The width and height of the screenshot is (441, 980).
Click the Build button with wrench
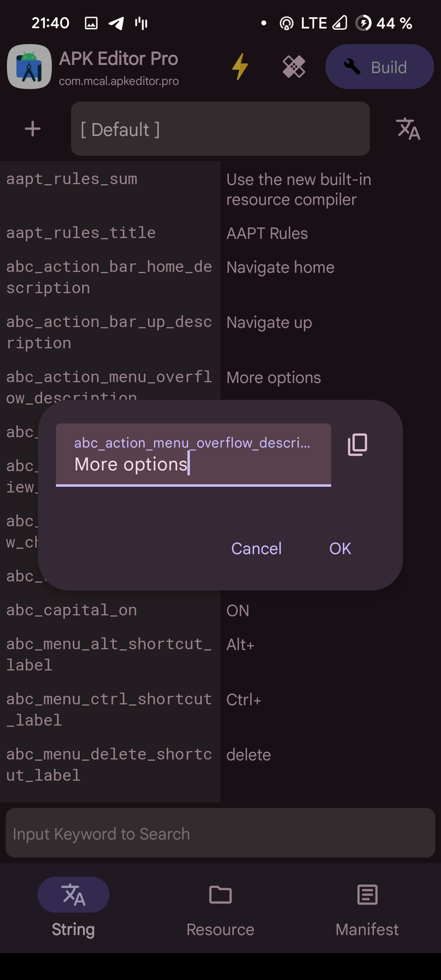(x=379, y=67)
